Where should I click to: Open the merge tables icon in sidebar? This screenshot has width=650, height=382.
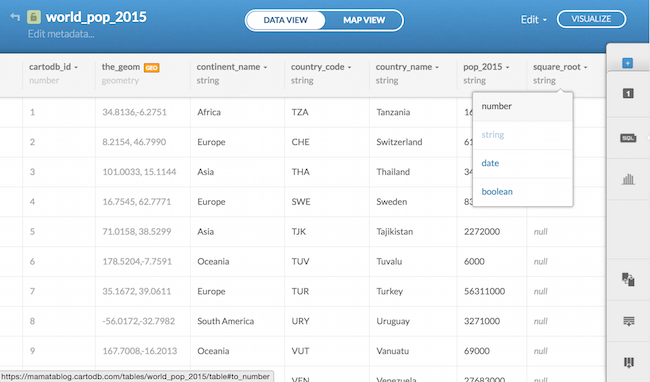point(628,279)
